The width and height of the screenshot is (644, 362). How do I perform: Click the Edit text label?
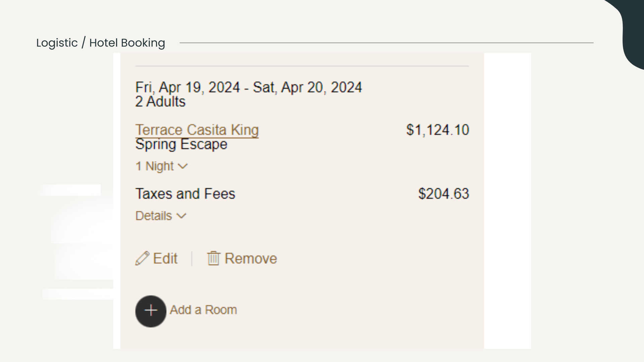165,258
